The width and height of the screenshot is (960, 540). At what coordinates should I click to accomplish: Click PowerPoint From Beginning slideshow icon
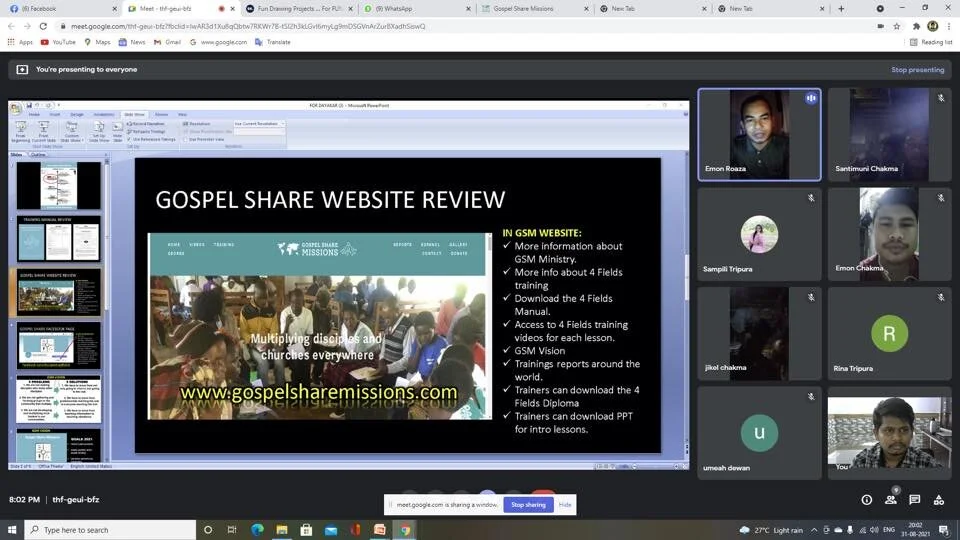(x=20, y=131)
